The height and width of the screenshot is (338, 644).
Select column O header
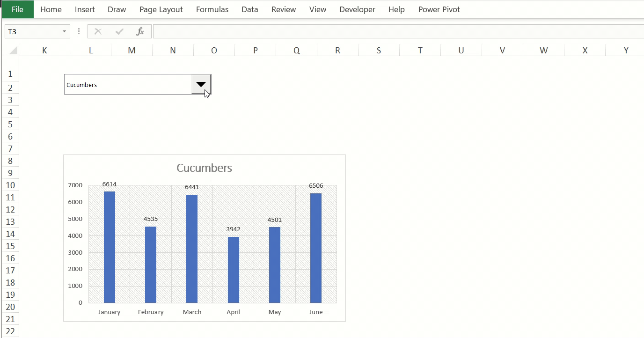[x=214, y=50]
